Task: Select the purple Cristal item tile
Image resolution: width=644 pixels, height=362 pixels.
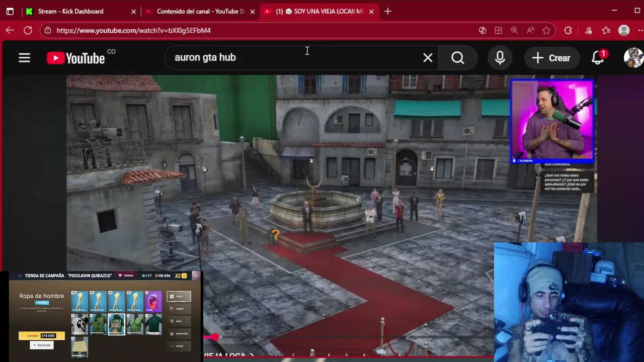Action: click(153, 302)
